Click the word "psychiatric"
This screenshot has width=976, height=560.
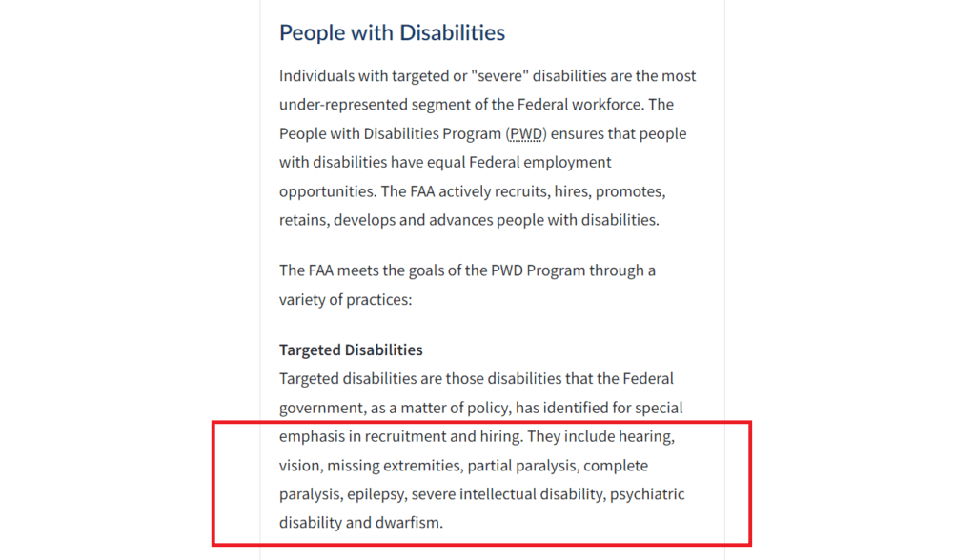[647, 494]
